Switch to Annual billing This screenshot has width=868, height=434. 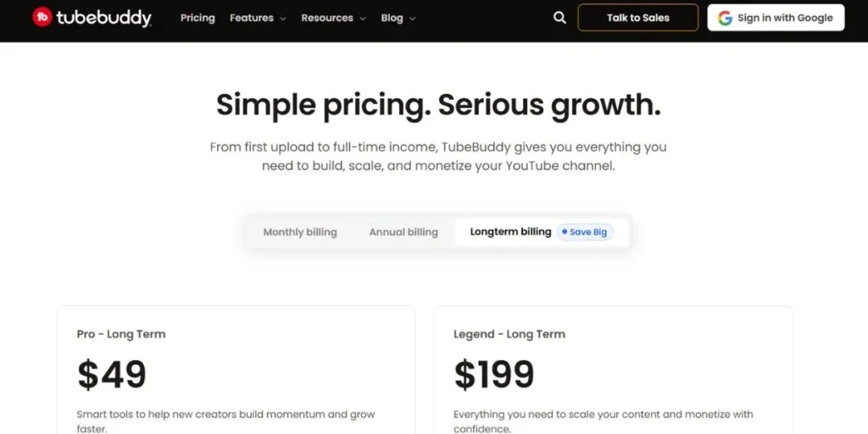tap(403, 232)
